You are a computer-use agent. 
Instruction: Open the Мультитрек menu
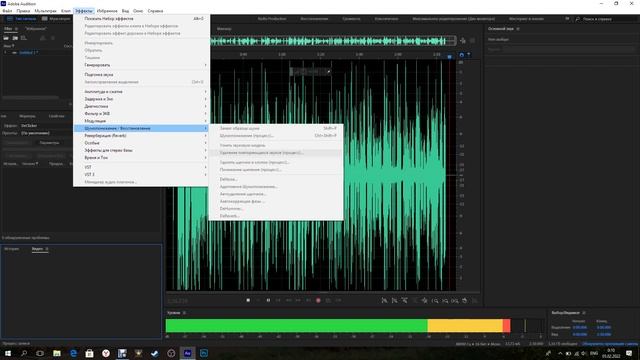(x=45, y=11)
